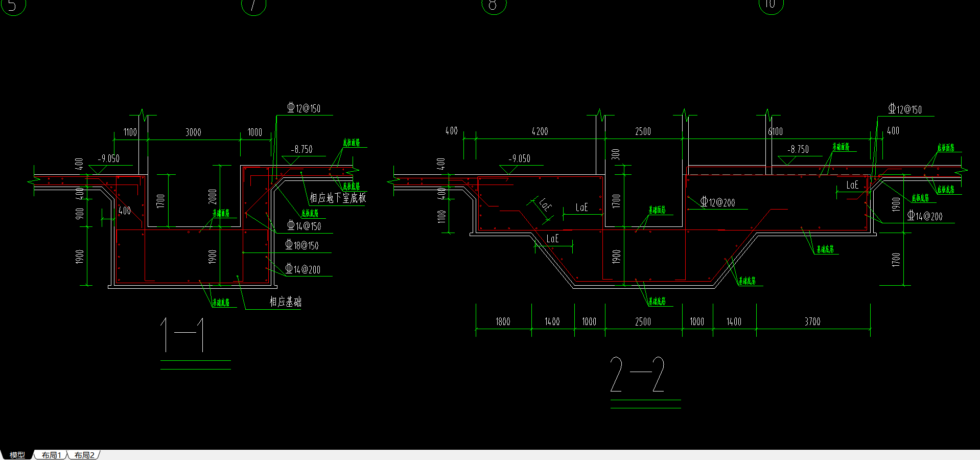The width and height of the screenshot is (980, 460).
Task: Open the 布局1 layout tab
Action: pyautogui.click(x=51, y=455)
